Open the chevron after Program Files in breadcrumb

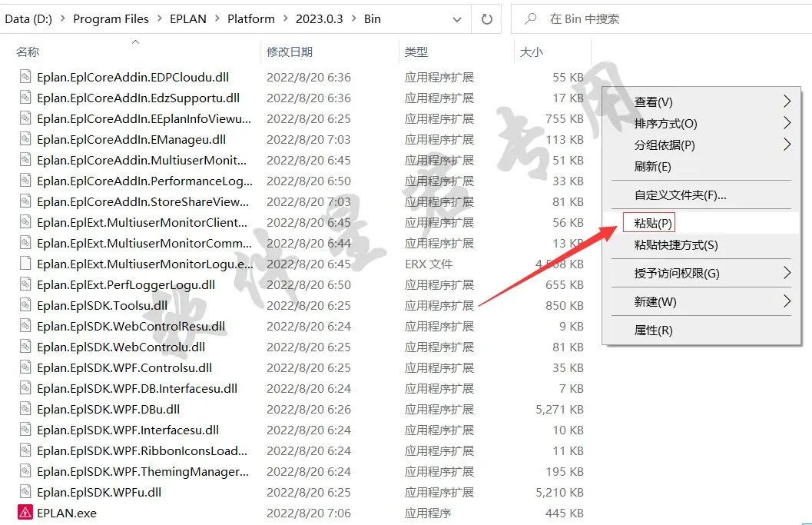click(159, 18)
